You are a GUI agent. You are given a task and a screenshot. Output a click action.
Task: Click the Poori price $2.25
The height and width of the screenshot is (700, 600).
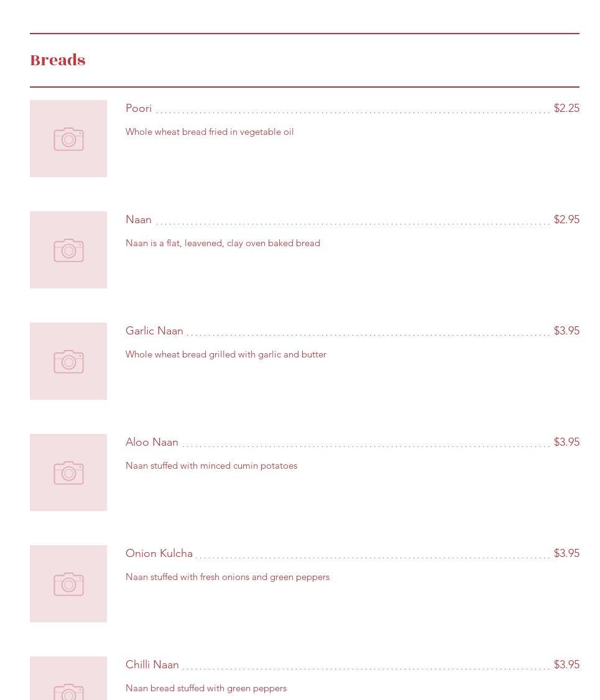pyautogui.click(x=566, y=108)
